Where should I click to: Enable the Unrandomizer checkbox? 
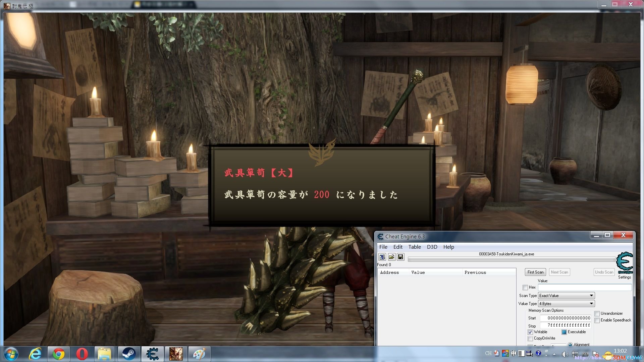pyautogui.click(x=597, y=314)
